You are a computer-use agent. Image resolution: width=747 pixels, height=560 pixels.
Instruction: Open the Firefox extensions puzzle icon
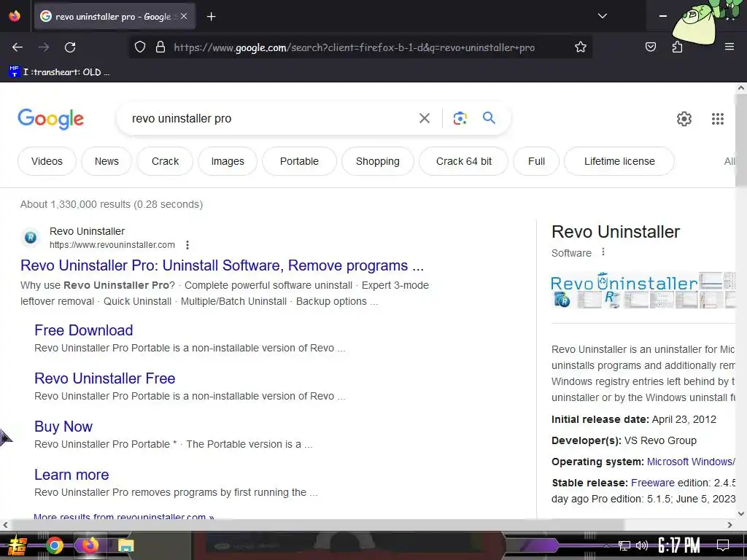click(x=677, y=47)
